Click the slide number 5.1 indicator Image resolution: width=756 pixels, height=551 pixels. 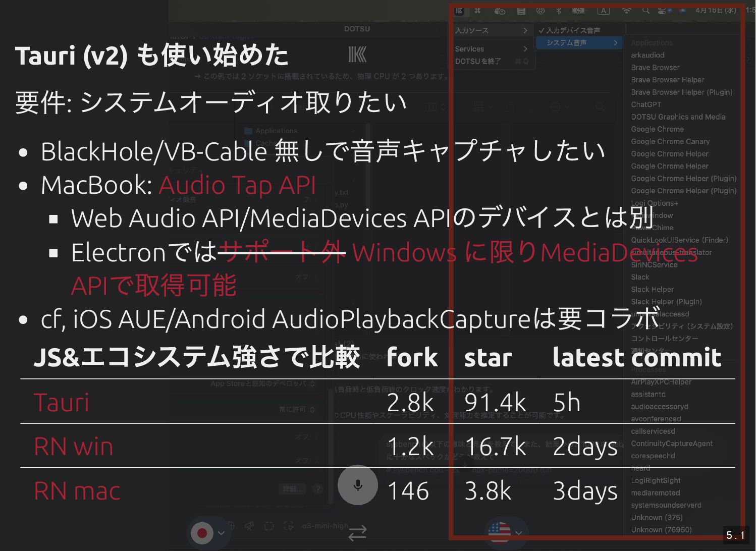coord(735,535)
